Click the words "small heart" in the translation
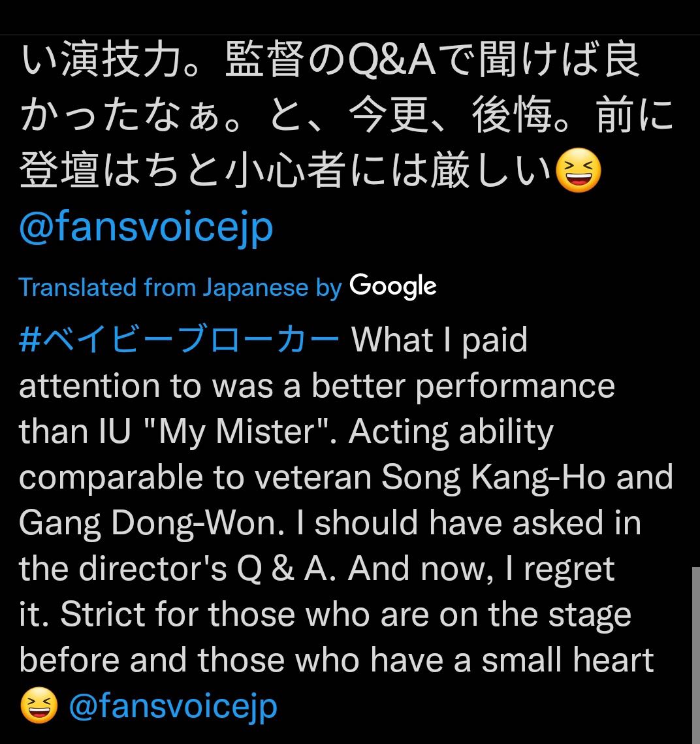This screenshot has height=744, width=700. pyautogui.click(x=567, y=660)
